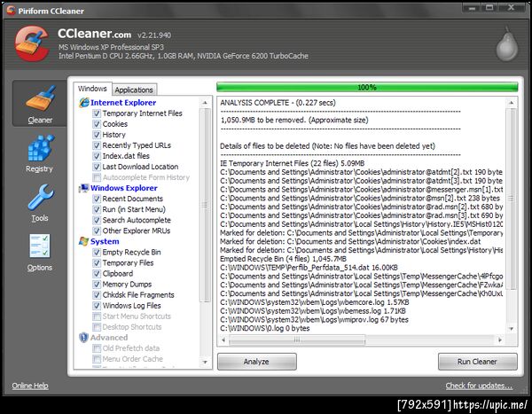Open the Registry section cubes icon

click(x=41, y=148)
